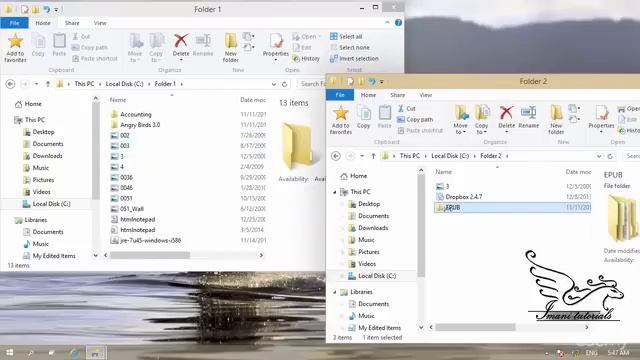Collapse Libraries tree in Folder 2
This screenshot has width=640, height=360.
click(x=335, y=292)
